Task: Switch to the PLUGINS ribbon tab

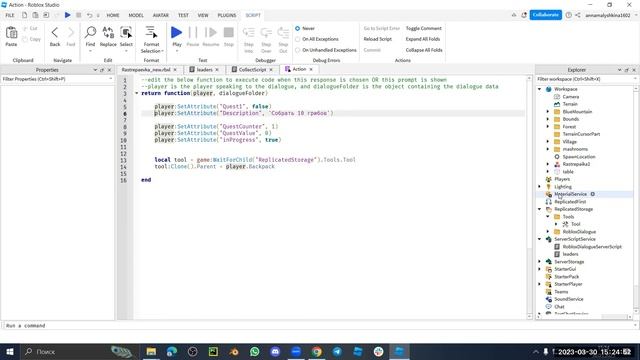Action: click(x=227, y=15)
